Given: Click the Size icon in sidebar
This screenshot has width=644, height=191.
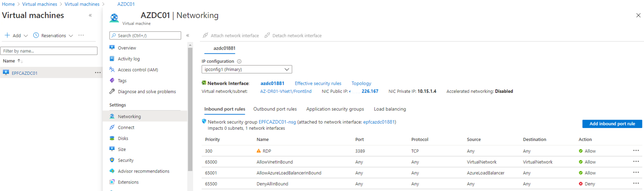Looking at the screenshot, I should (112, 149).
